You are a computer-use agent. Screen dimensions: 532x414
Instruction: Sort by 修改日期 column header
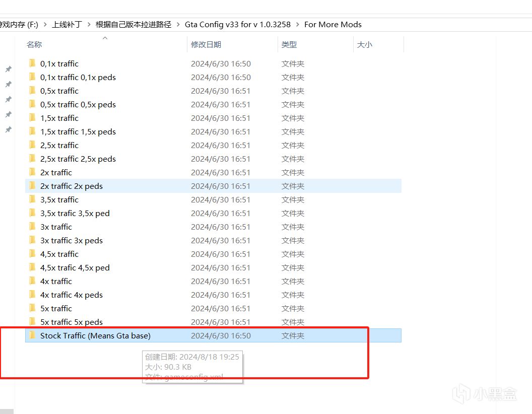tap(206, 44)
